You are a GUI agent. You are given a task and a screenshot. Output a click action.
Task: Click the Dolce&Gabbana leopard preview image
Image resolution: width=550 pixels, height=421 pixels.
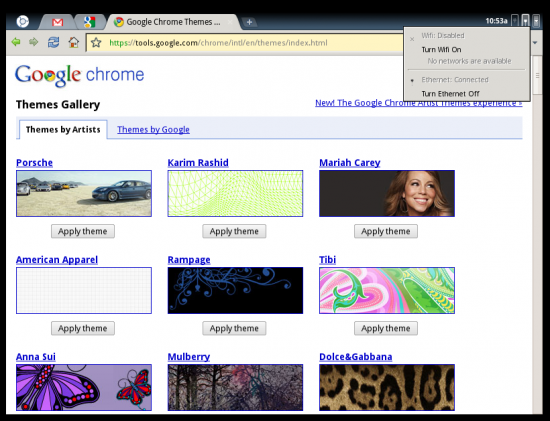387,387
